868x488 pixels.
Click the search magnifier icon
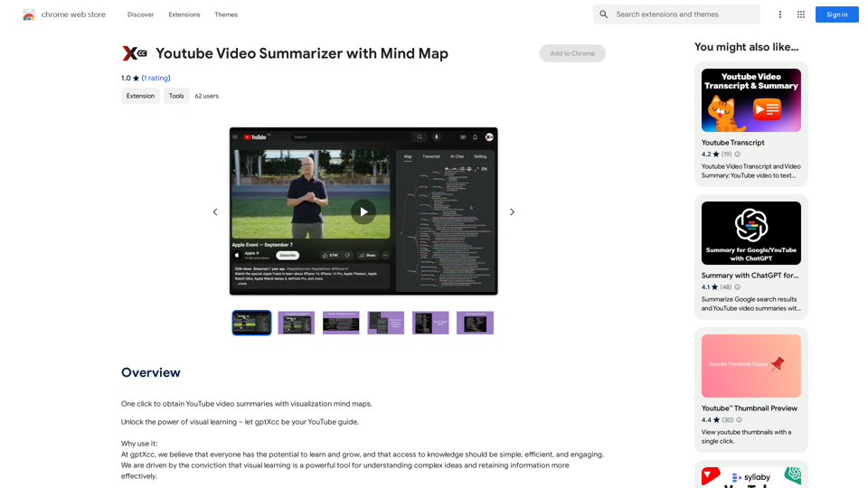point(604,14)
